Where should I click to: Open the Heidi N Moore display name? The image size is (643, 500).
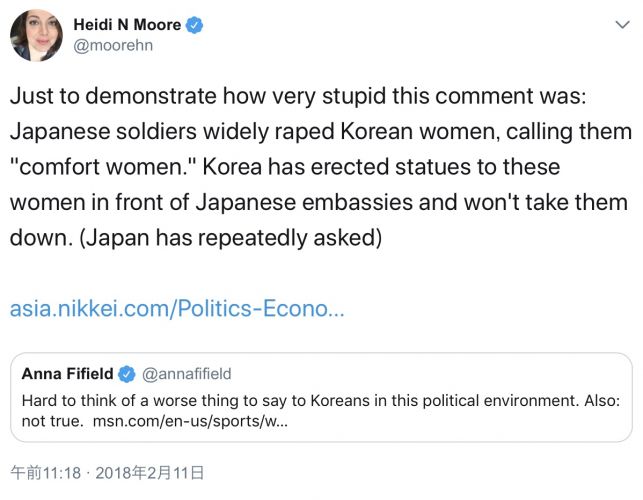pyautogui.click(x=126, y=24)
